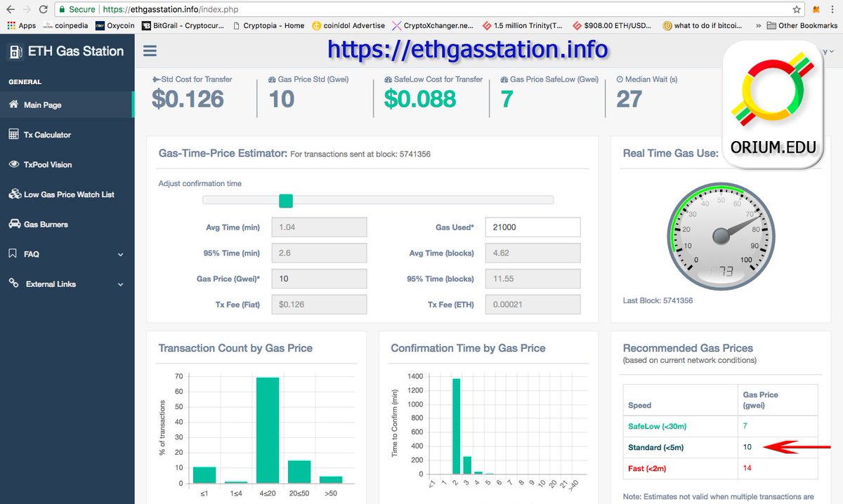The image size is (843, 504).
Task: Click the Gas Price SafeLow (Gwei) value 7
Action: [507, 98]
